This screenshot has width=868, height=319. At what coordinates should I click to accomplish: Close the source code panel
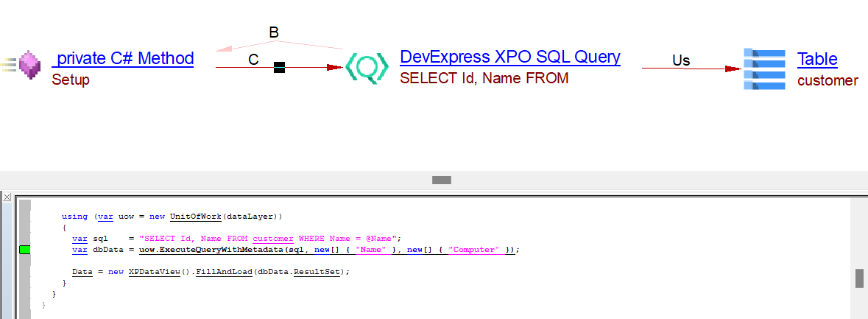coord(7,197)
